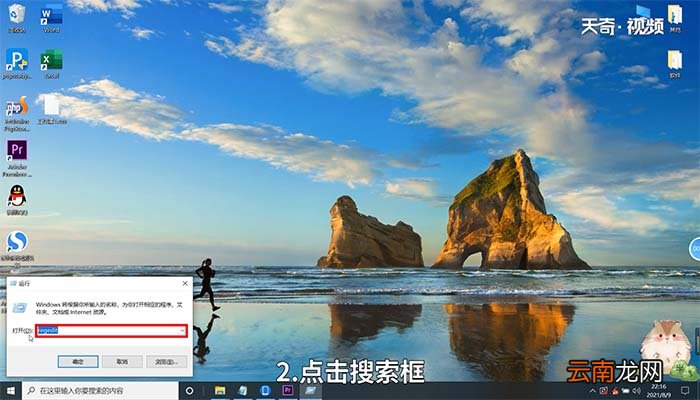Select the Sogou browser desktop icon

click(x=17, y=248)
